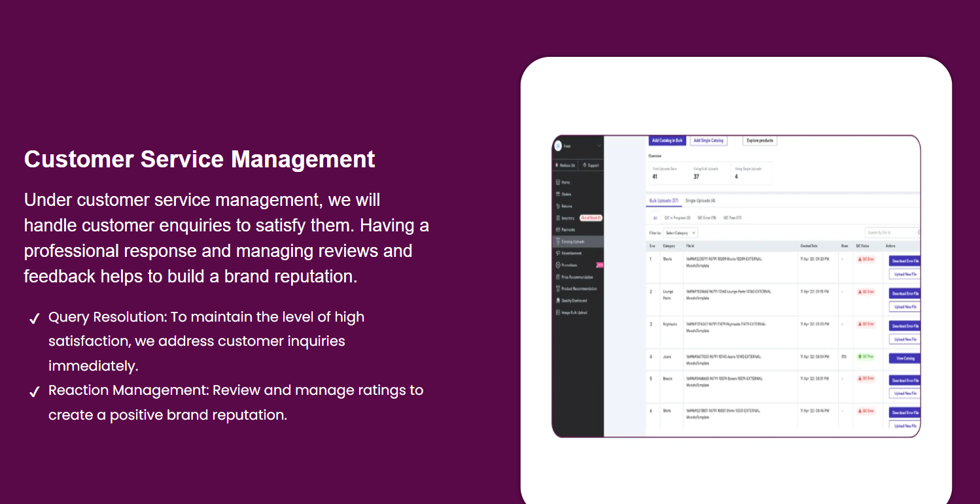The height and width of the screenshot is (504, 980).
Task: Open Returns via its sidebar icon
Action: click(557, 206)
